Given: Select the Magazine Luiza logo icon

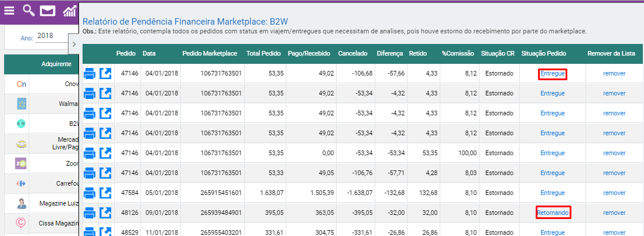Looking at the screenshot, I should tap(21, 203).
